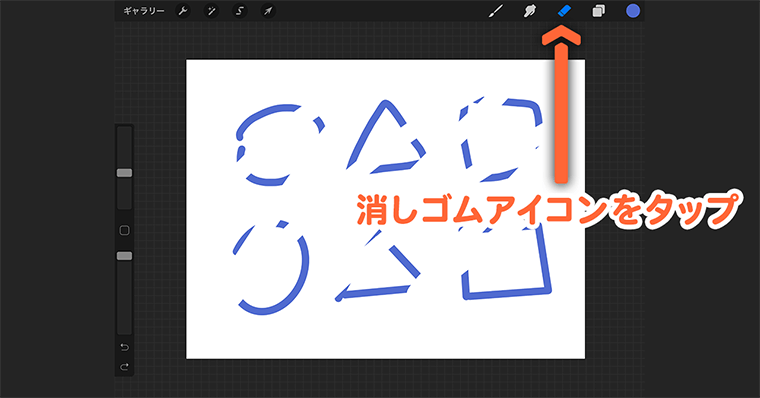Open the ギャラリー gallery
This screenshot has height=398, width=760.
click(143, 11)
